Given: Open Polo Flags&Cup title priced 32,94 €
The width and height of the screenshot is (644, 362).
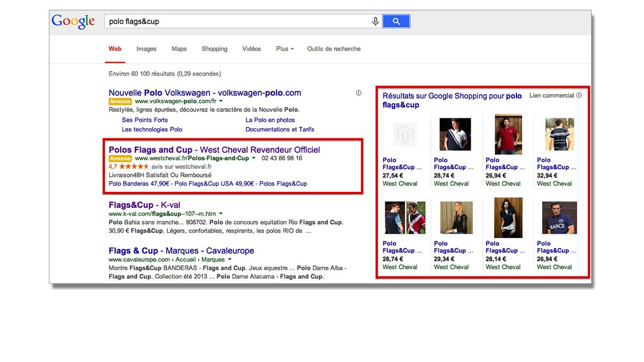Looking at the screenshot, I should coord(557,164).
